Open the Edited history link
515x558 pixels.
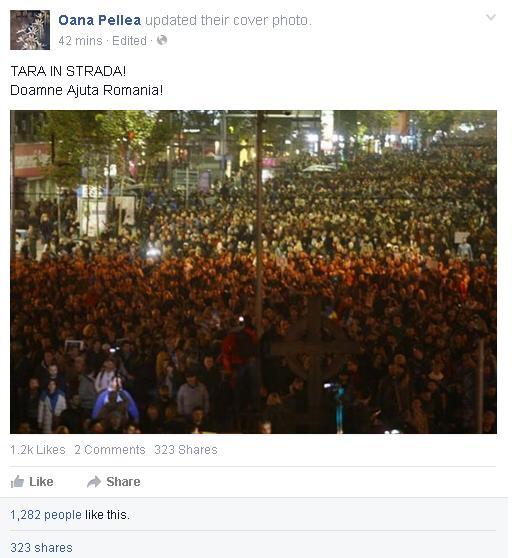[x=129, y=41]
